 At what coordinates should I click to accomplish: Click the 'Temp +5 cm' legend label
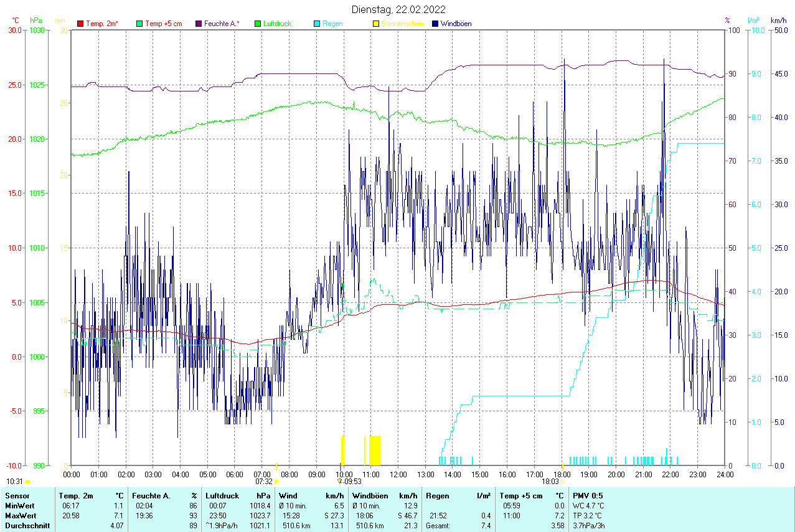(x=164, y=24)
